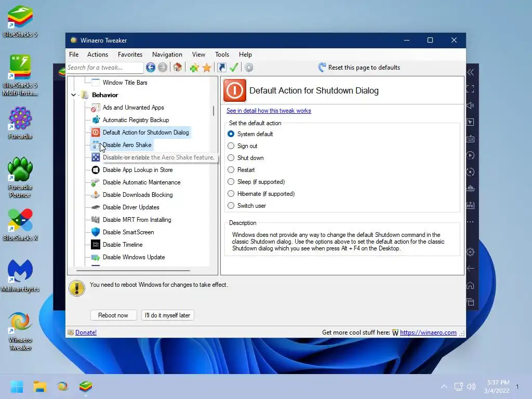
Task: Click the Disable Windows Update icon
Action: pos(96,257)
